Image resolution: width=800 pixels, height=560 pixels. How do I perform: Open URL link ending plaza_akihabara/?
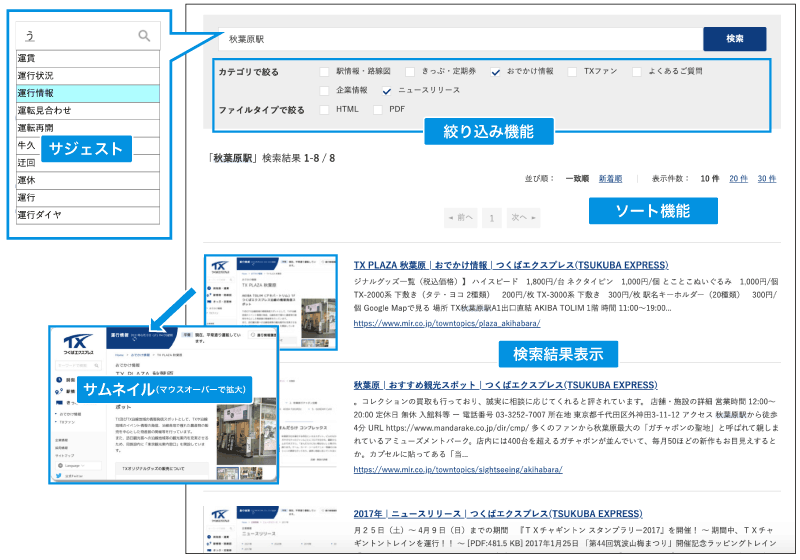[447, 323]
